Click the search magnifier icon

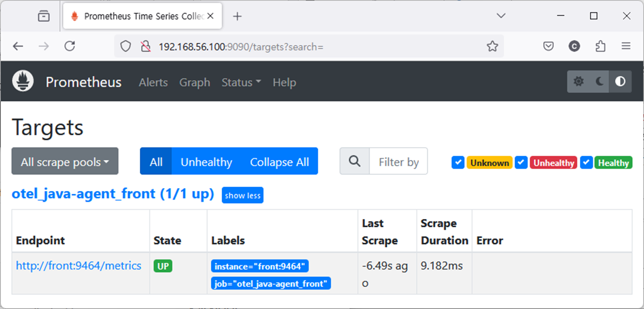pyautogui.click(x=354, y=161)
